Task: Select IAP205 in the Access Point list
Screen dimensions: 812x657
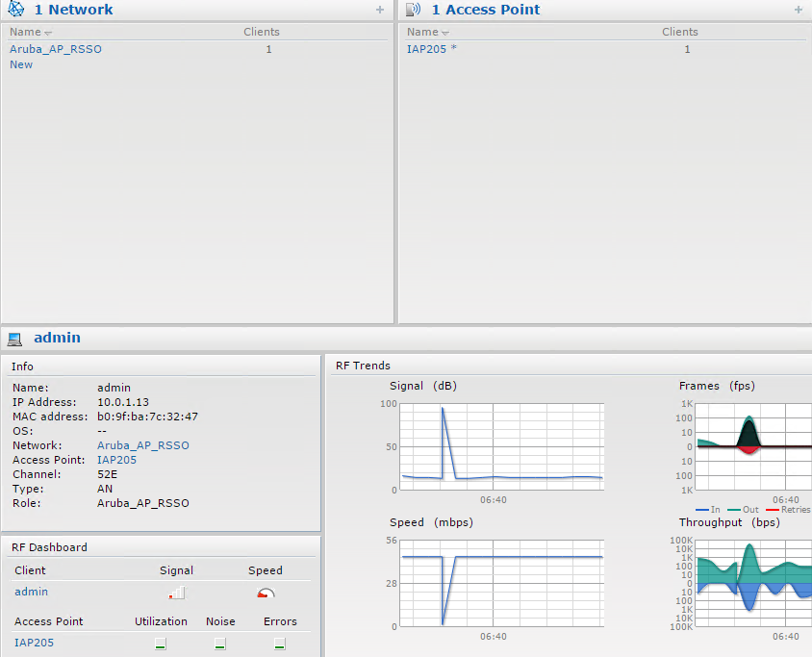Action: [426, 49]
